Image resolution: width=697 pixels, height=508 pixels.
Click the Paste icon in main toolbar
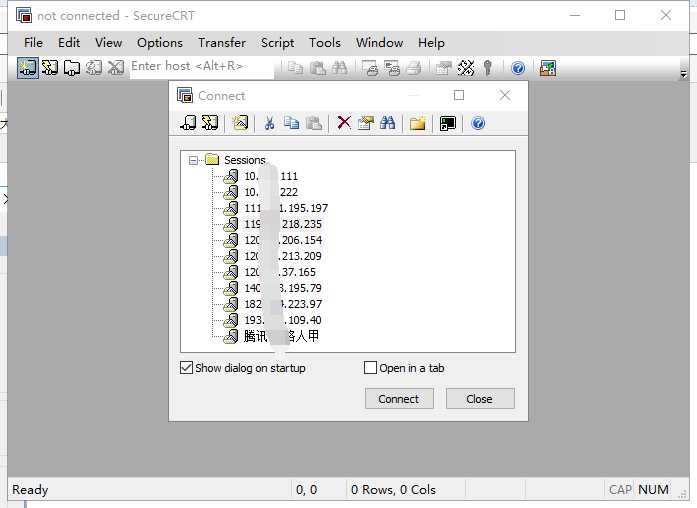[318, 68]
